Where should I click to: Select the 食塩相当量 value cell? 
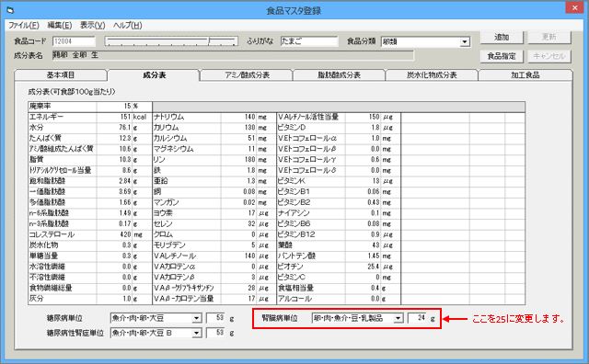tap(363, 288)
